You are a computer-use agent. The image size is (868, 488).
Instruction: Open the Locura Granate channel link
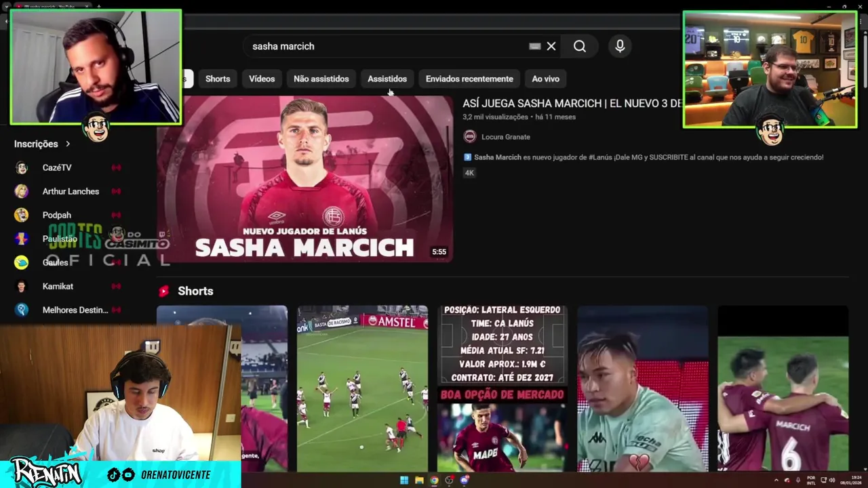[506, 137]
